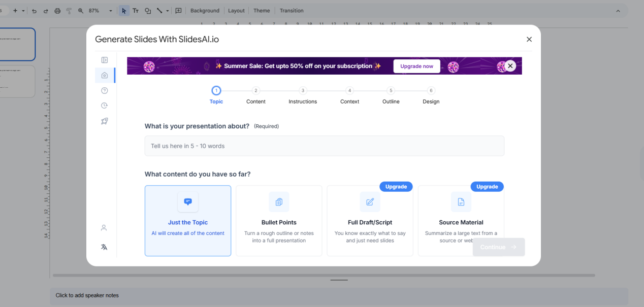Open the presentation icon at sidebar top

coord(104,59)
